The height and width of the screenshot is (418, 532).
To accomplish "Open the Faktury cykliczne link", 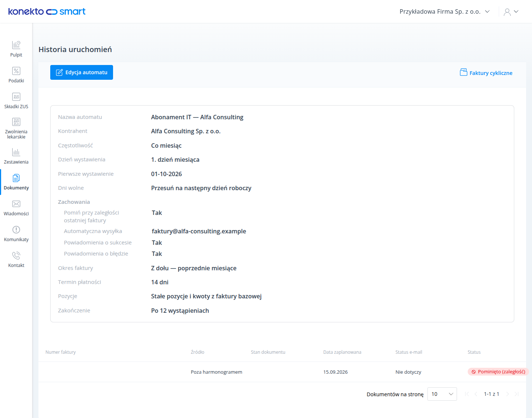I will pyautogui.click(x=486, y=73).
